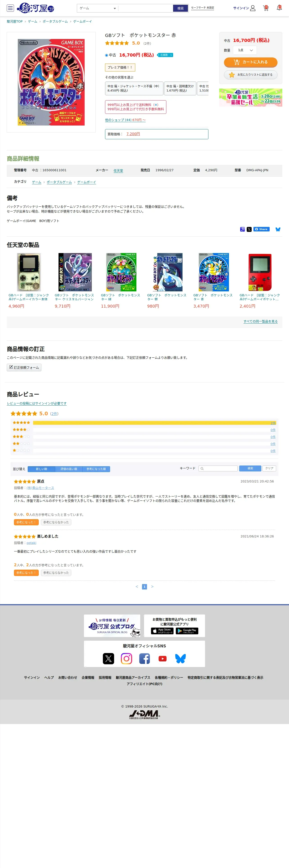289x868 pixels.
Task: Open ゲームボーイポケット red console thumbnail
Action: (260, 272)
